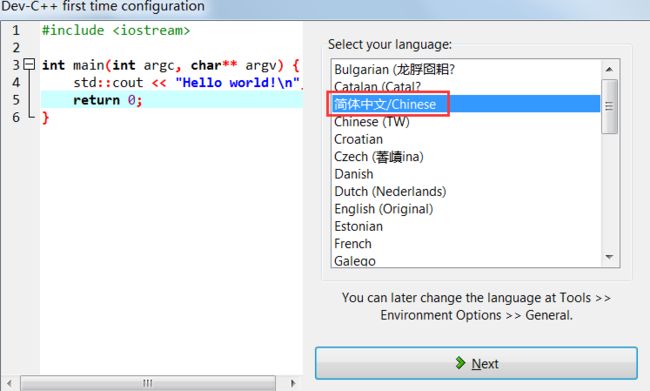Click line number 1 in gutter

point(16,30)
